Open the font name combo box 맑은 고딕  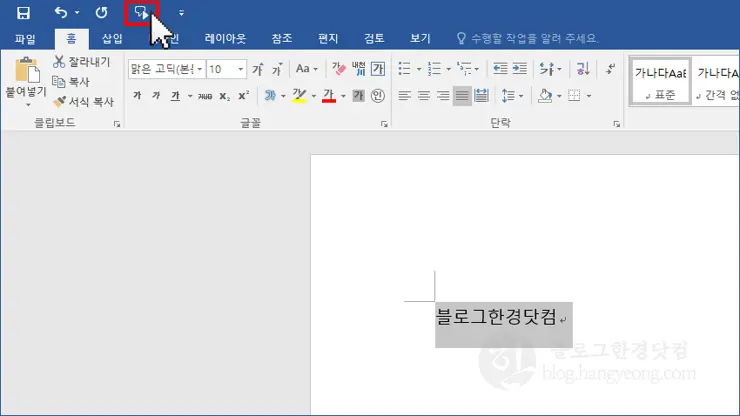[x=167, y=69]
